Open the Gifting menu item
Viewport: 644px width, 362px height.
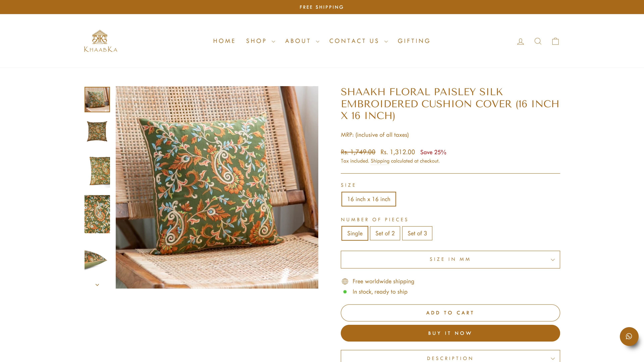(414, 41)
